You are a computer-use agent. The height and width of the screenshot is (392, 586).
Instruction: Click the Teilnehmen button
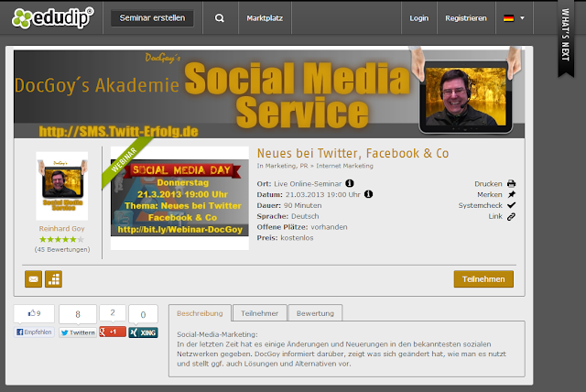[x=483, y=279]
